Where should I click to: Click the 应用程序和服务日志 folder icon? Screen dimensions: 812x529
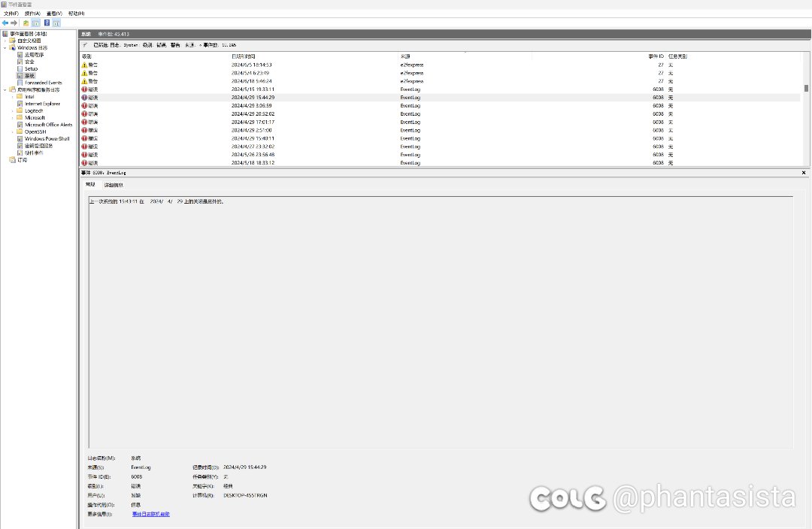tap(13, 89)
